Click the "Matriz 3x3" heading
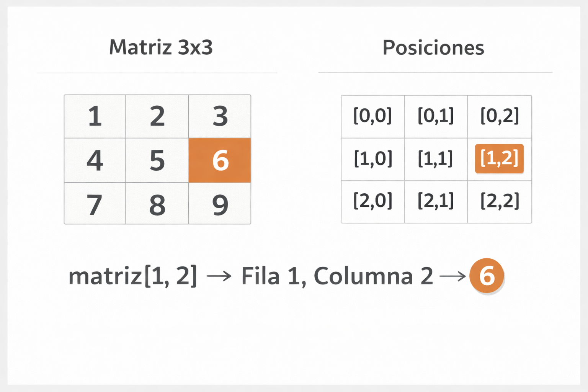The width and height of the screenshot is (588, 392). (x=161, y=47)
